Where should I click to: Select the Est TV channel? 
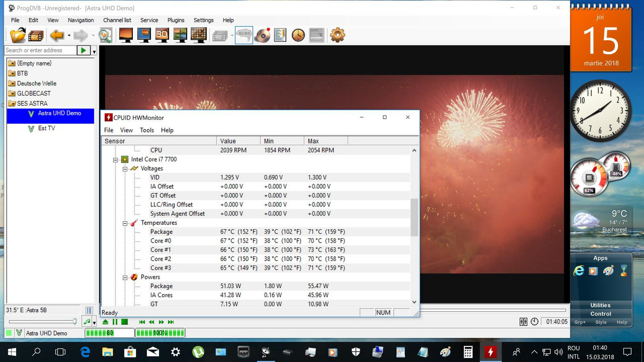[46, 128]
